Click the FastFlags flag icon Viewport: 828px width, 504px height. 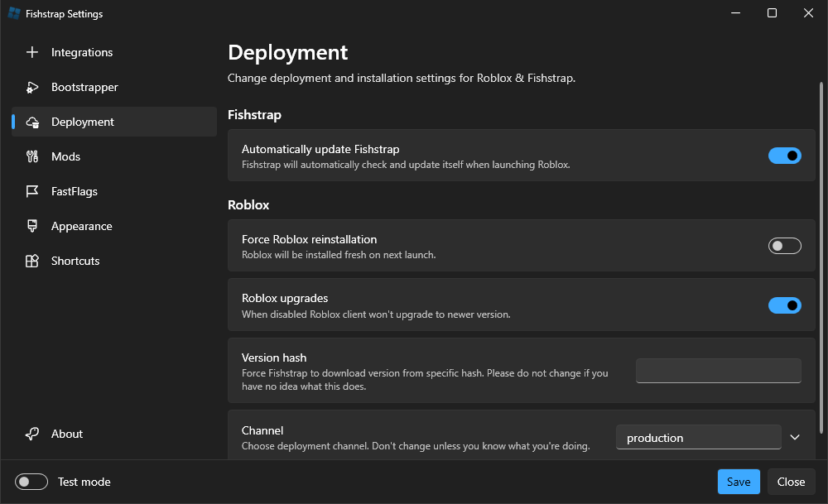click(x=32, y=191)
